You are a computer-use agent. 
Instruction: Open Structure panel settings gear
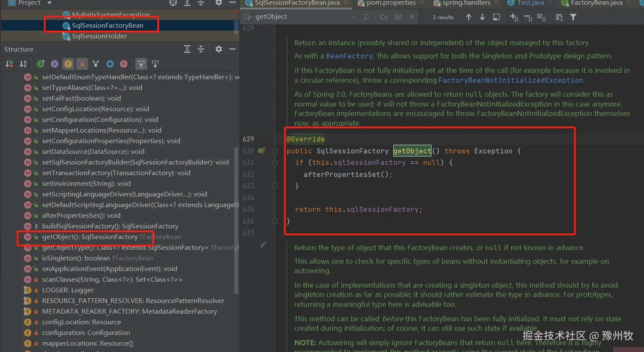(219, 49)
